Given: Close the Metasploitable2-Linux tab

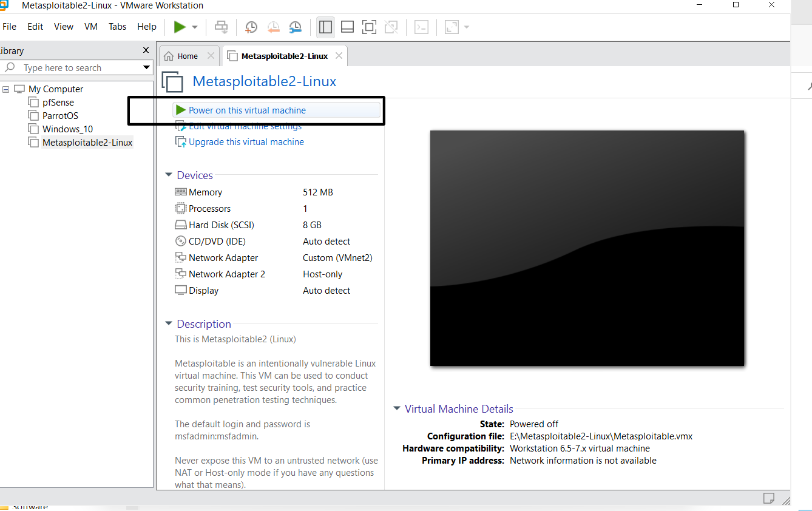Looking at the screenshot, I should [339, 56].
